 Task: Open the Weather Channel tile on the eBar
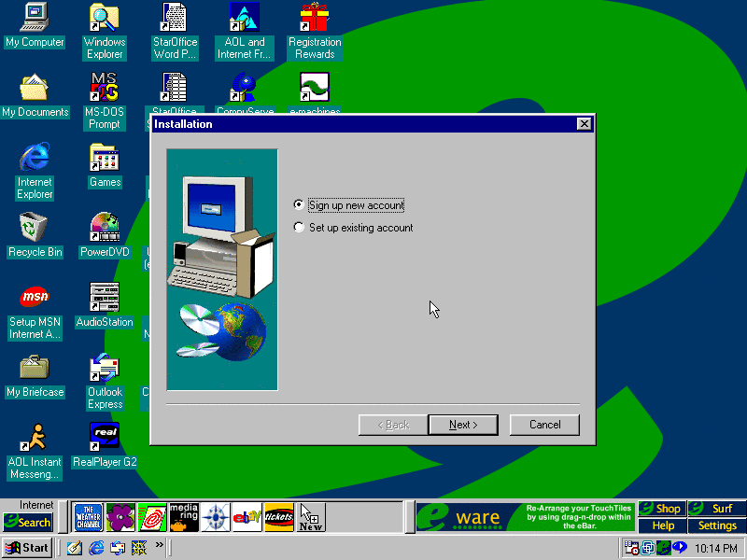click(x=88, y=517)
